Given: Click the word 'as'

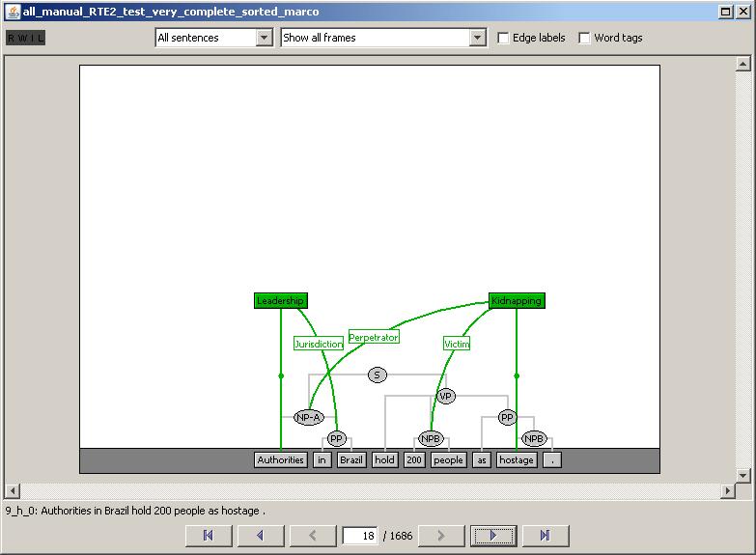Looking at the screenshot, I should pos(482,459).
